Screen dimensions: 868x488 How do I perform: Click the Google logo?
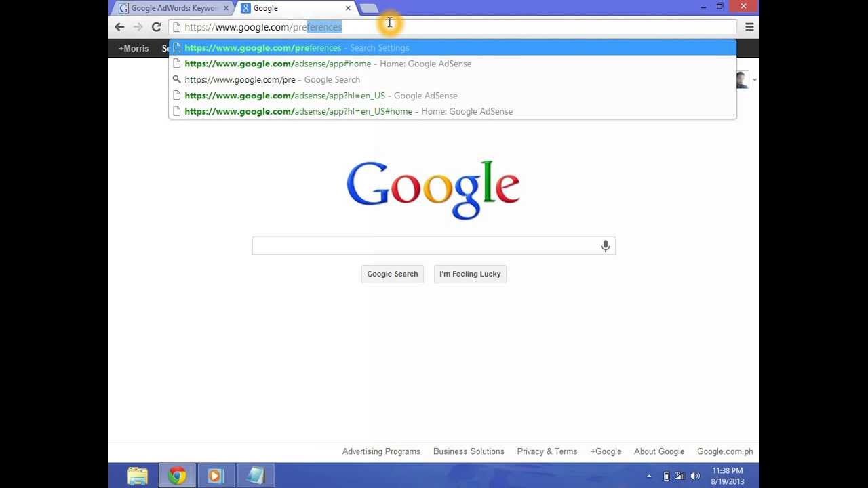tap(433, 190)
